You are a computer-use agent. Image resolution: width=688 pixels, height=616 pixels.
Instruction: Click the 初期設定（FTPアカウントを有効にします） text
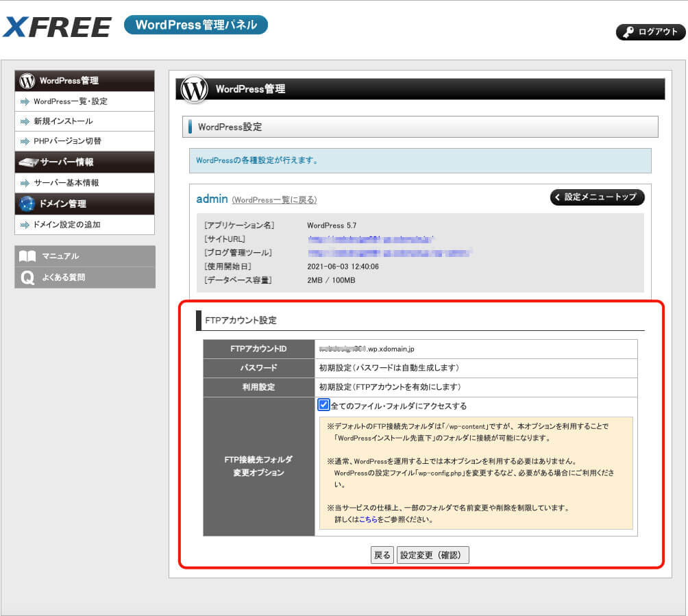[x=390, y=387]
